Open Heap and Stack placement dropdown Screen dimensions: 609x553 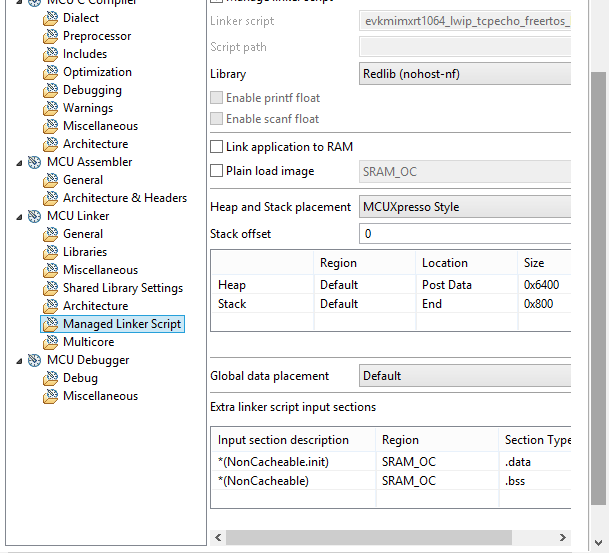point(465,207)
